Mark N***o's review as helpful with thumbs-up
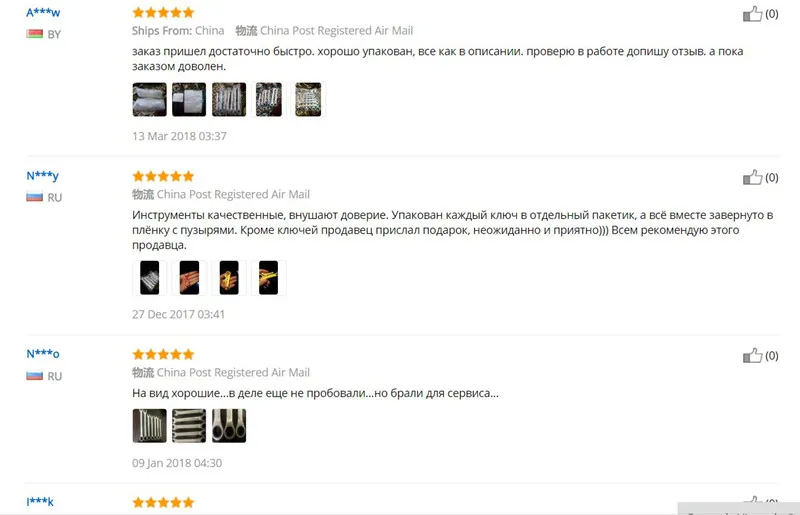 pos(752,355)
